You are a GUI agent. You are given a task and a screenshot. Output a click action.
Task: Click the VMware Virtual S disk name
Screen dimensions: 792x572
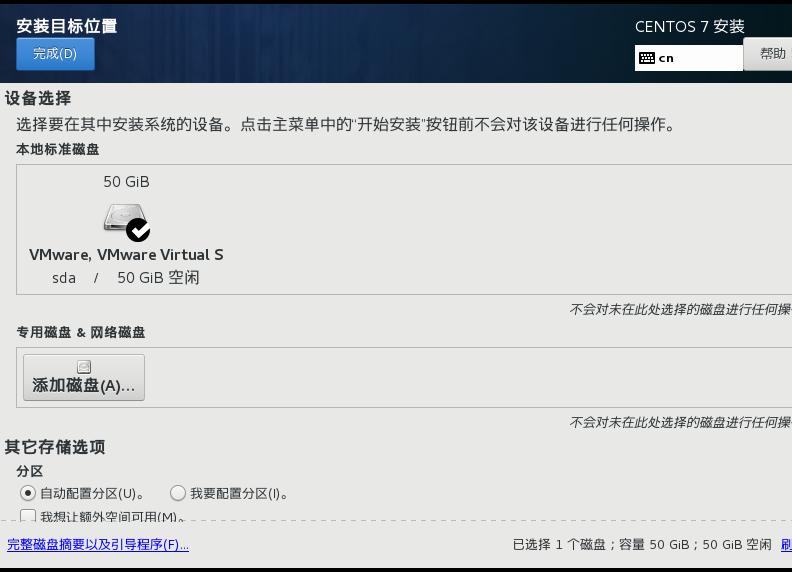(126, 255)
